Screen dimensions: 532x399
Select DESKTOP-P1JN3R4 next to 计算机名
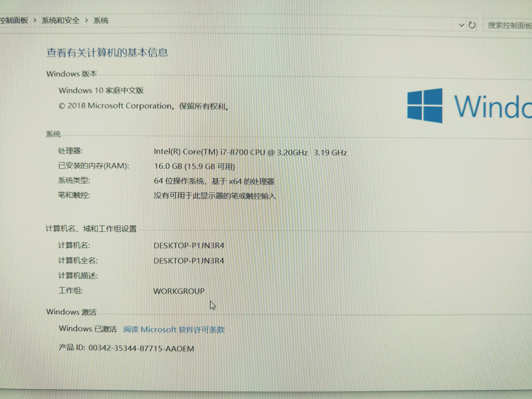189,246
